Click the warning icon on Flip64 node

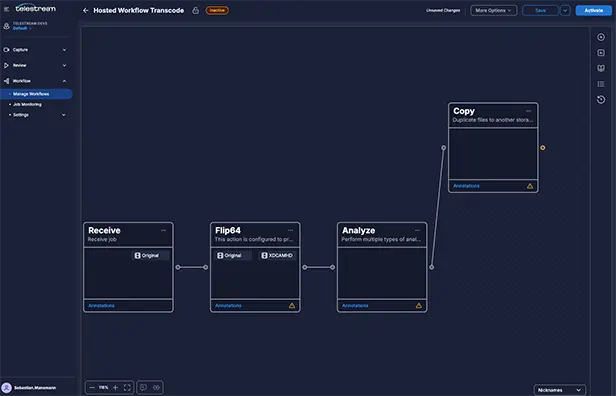[x=292, y=306]
